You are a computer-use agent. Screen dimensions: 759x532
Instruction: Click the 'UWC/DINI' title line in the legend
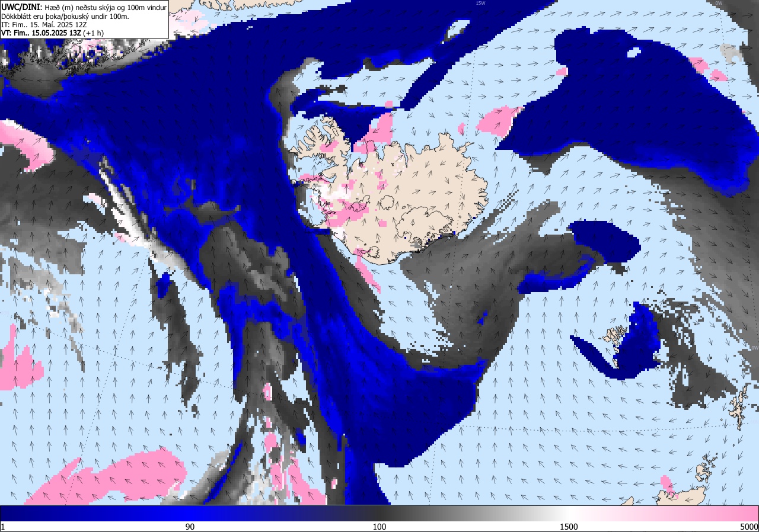[84, 7]
